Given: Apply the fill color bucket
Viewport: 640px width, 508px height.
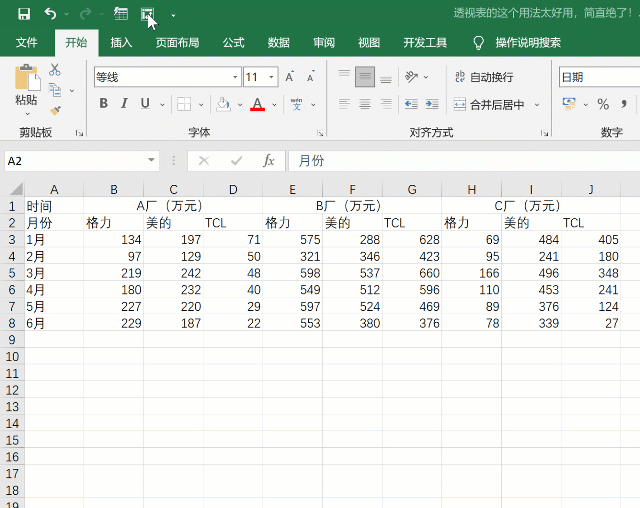Looking at the screenshot, I should (x=223, y=104).
